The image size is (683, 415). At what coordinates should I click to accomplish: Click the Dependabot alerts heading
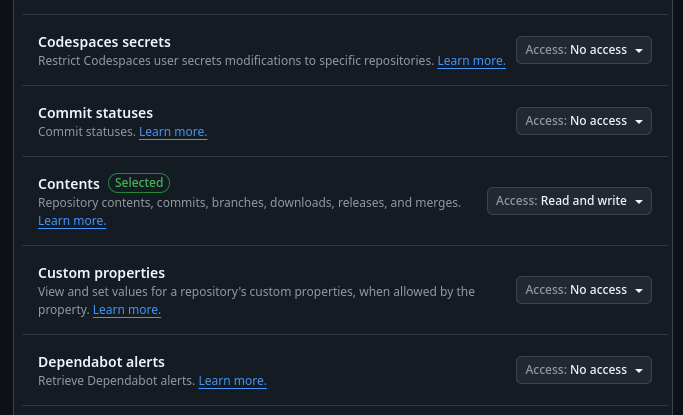tap(101, 362)
